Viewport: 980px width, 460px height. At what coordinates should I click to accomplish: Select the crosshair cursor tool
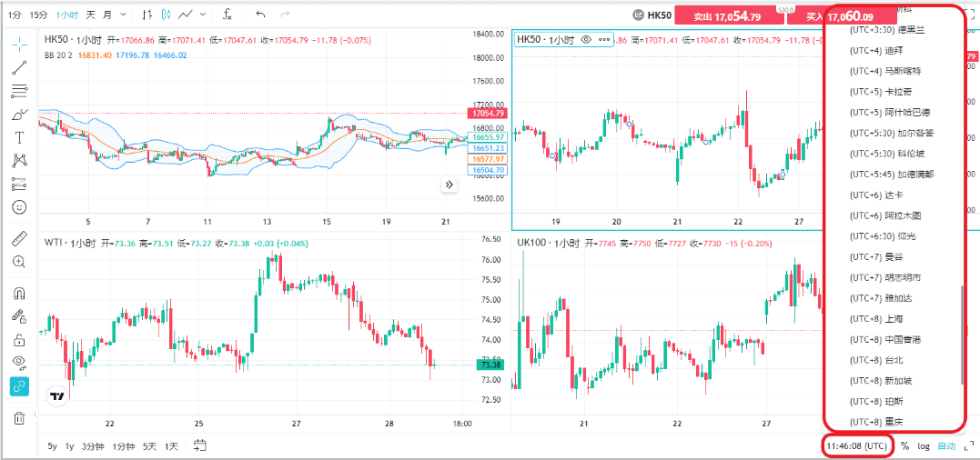coord(19,44)
